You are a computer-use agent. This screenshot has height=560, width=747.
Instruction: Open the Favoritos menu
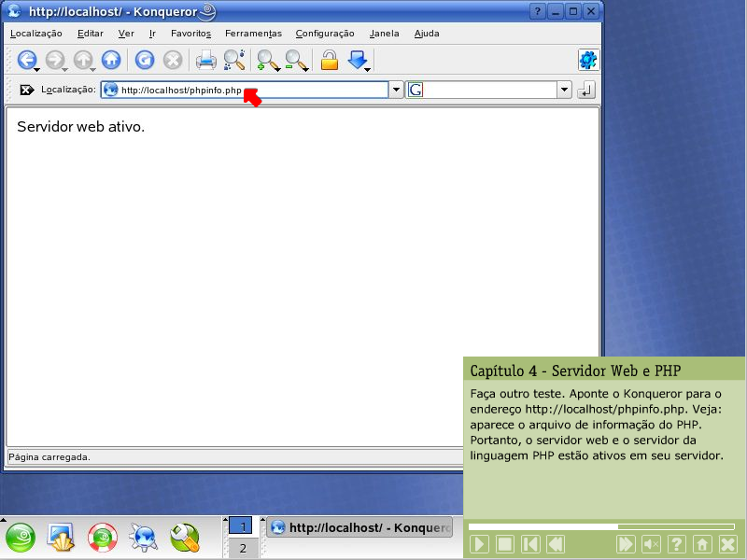190,34
